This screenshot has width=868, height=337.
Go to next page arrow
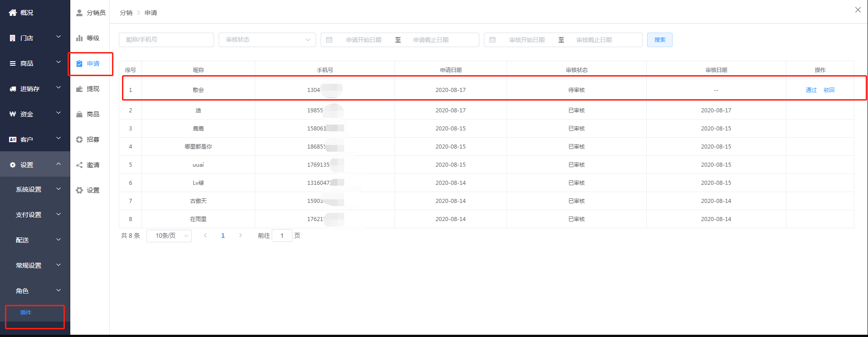[x=240, y=236]
